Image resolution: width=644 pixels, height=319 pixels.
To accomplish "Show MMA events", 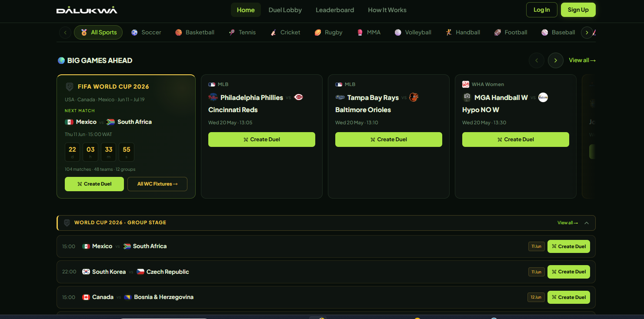I will (369, 33).
